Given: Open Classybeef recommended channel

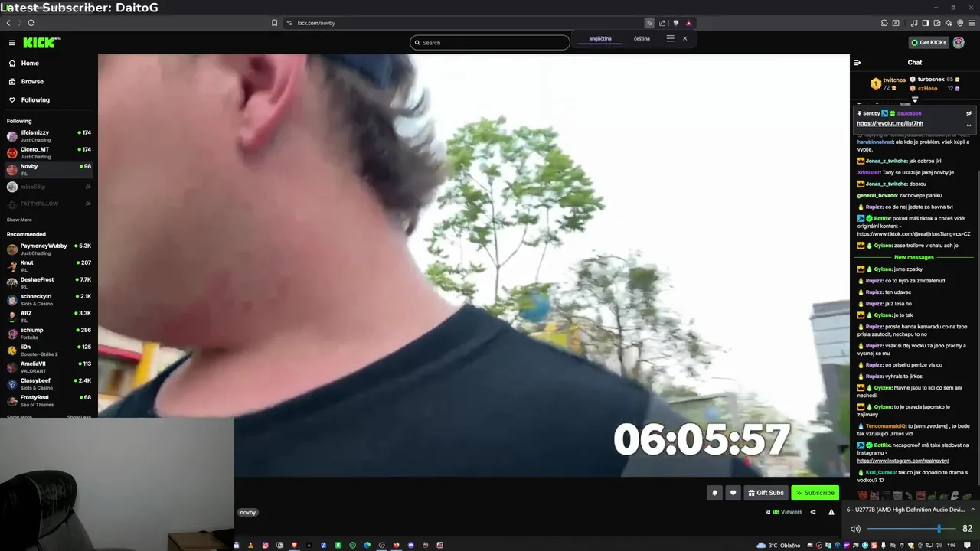Looking at the screenshot, I should (x=49, y=384).
